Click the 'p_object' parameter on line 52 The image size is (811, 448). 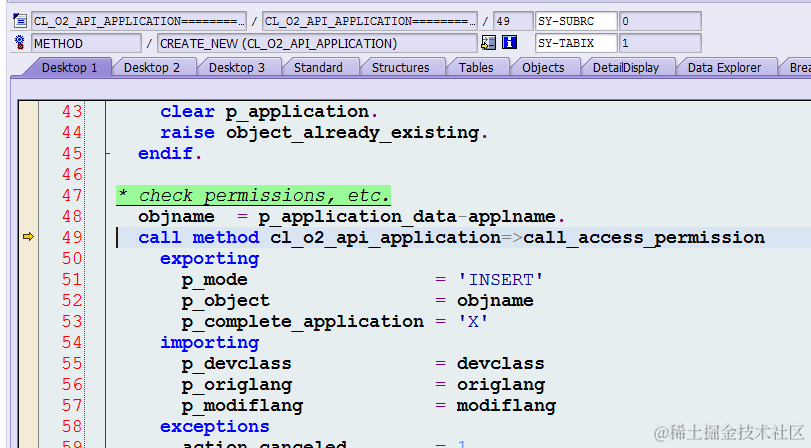tap(226, 301)
